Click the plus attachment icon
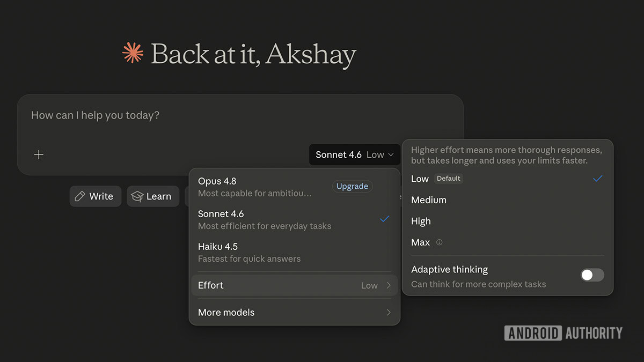The height and width of the screenshot is (362, 644). click(39, 154)
